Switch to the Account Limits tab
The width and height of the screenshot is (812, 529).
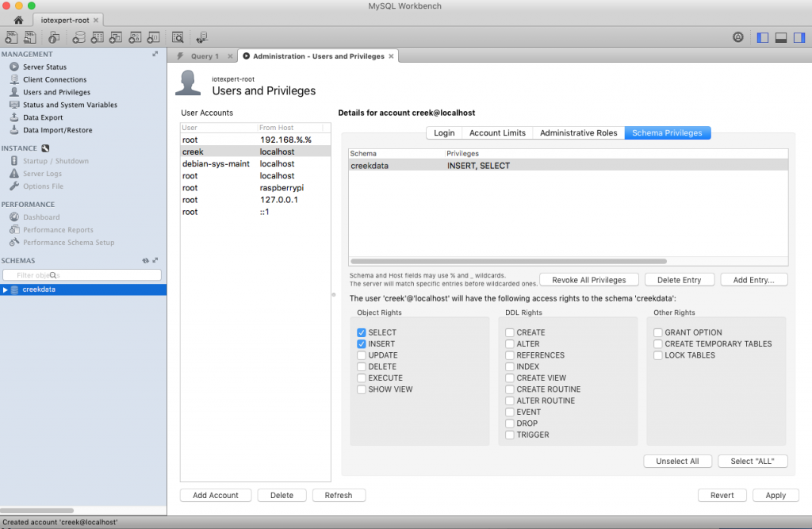click(x=497, y=133)
